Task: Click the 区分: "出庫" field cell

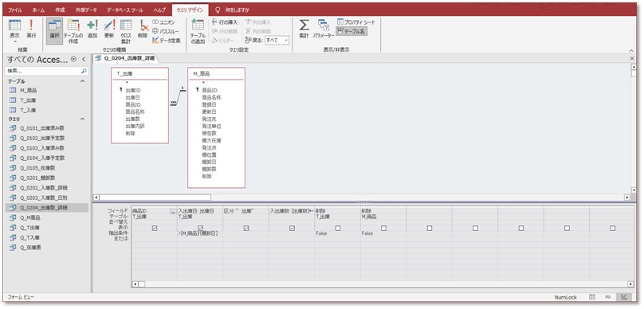Action: coord(245,211)
